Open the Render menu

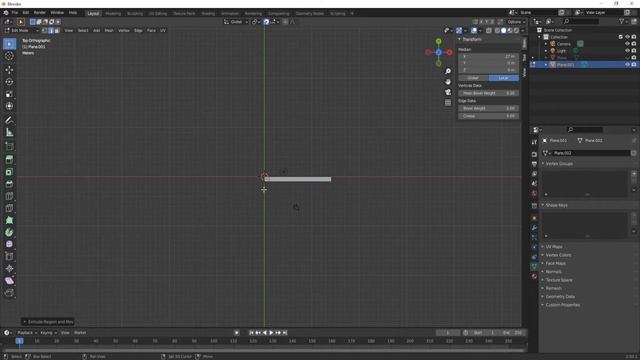pos(40,13)
